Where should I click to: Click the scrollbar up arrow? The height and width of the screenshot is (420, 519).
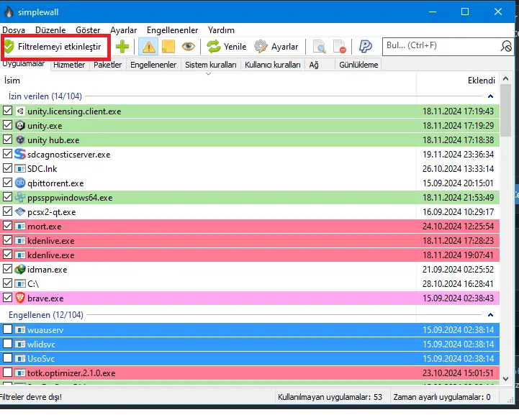tap(505, 78)
